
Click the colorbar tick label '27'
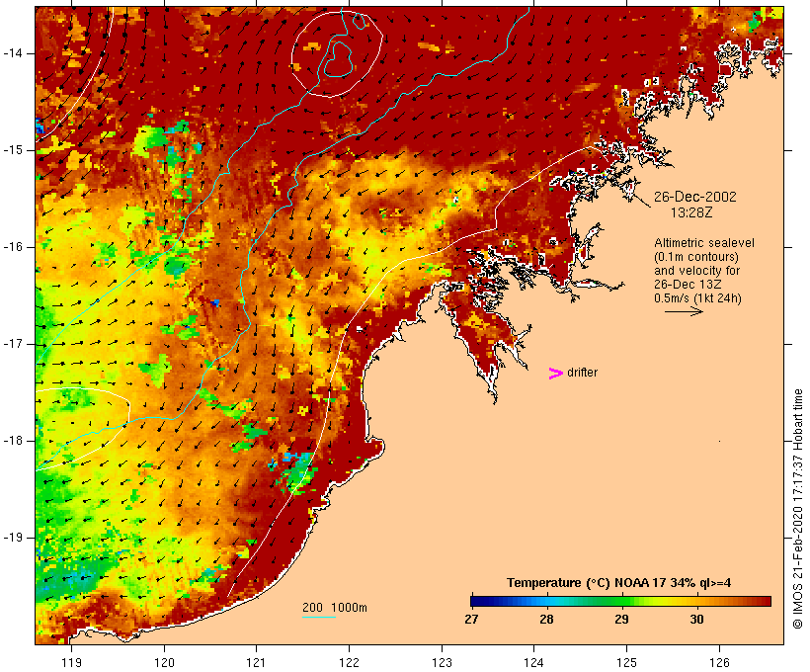pyautogui.click(x=471, y=619)
